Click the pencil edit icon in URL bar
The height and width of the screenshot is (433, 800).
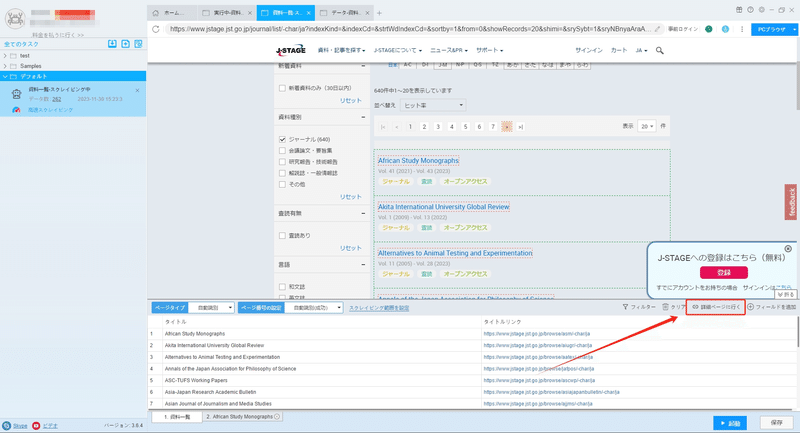[x=658, y=29]
